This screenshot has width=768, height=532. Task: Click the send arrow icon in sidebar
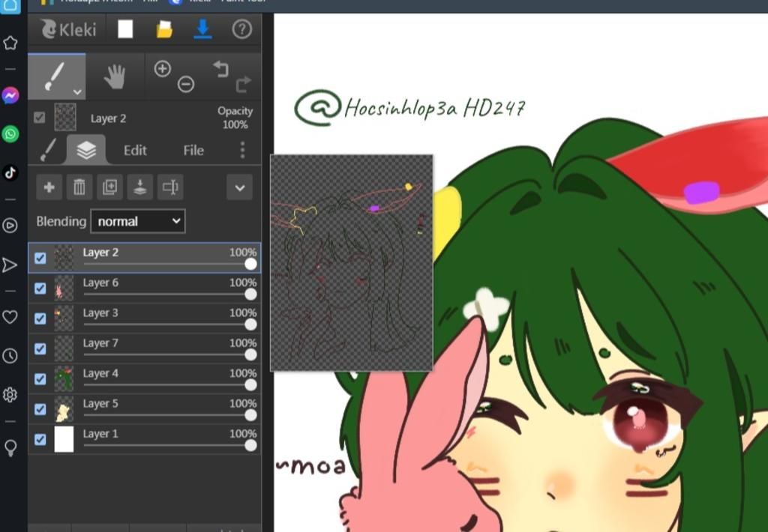[10, 265]
